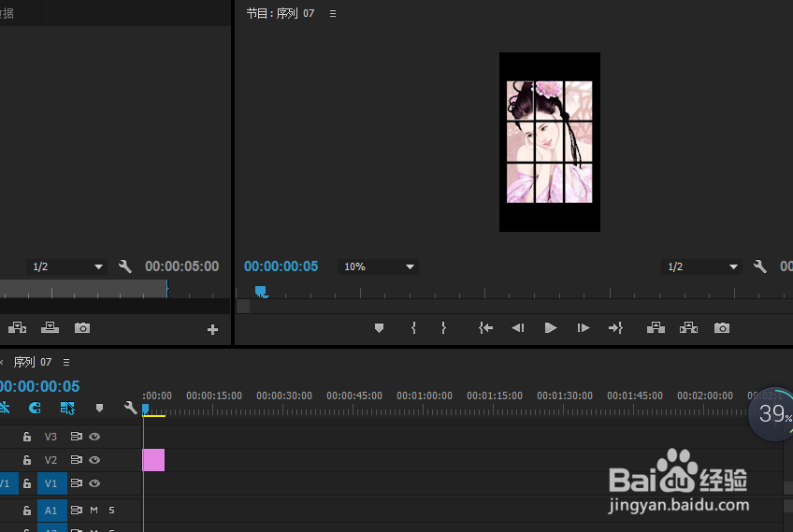Hide track V1 output with eye icon
The image size is (793, 532).
[94, 483]
